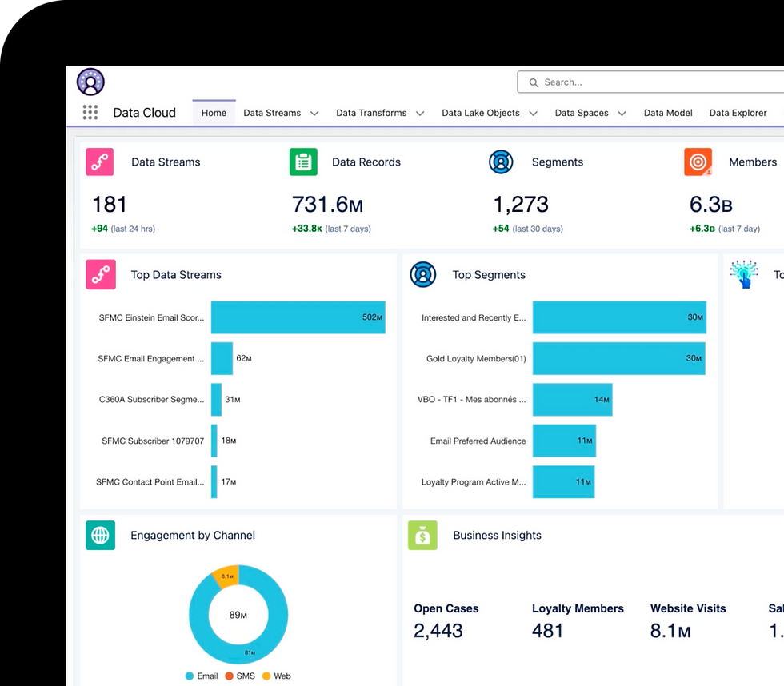
Task: Click the blue Segments card icon
Action: tap(501, 162)
